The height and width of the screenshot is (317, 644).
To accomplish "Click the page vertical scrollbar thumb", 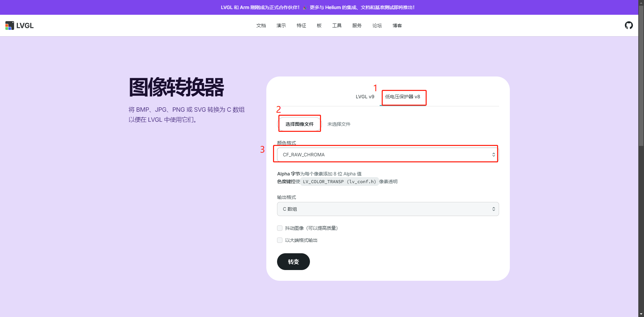I will 641,75.
